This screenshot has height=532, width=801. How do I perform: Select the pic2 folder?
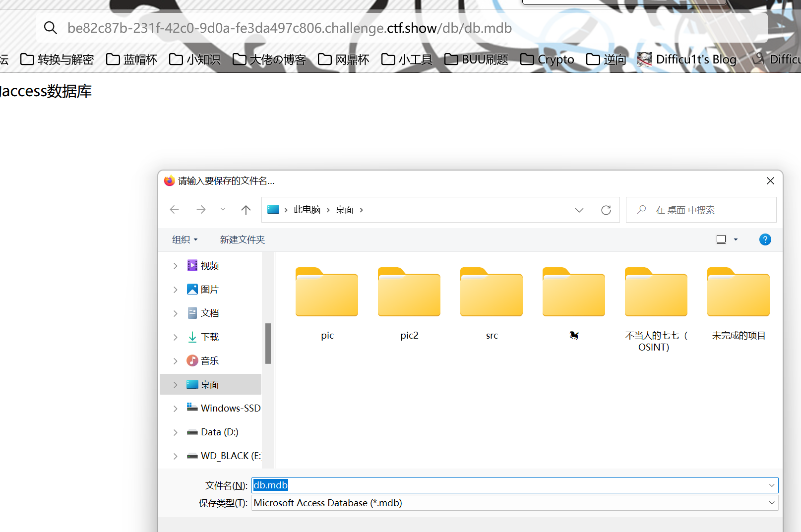409,304
